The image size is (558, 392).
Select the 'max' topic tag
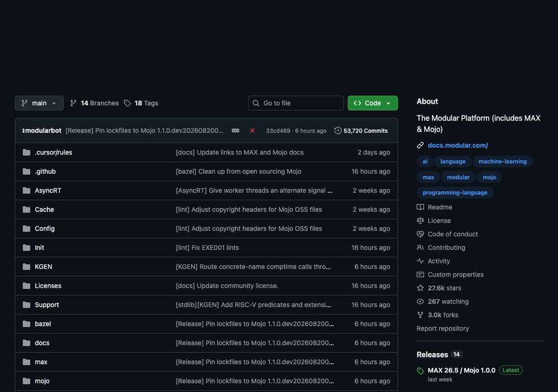click(x=428, y=177)
